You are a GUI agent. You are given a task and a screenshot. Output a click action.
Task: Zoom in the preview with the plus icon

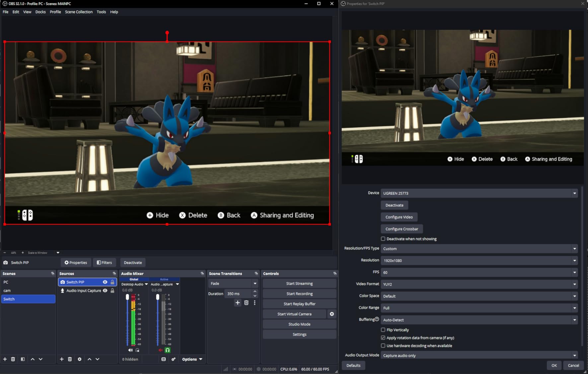click(x=23, y=253)
